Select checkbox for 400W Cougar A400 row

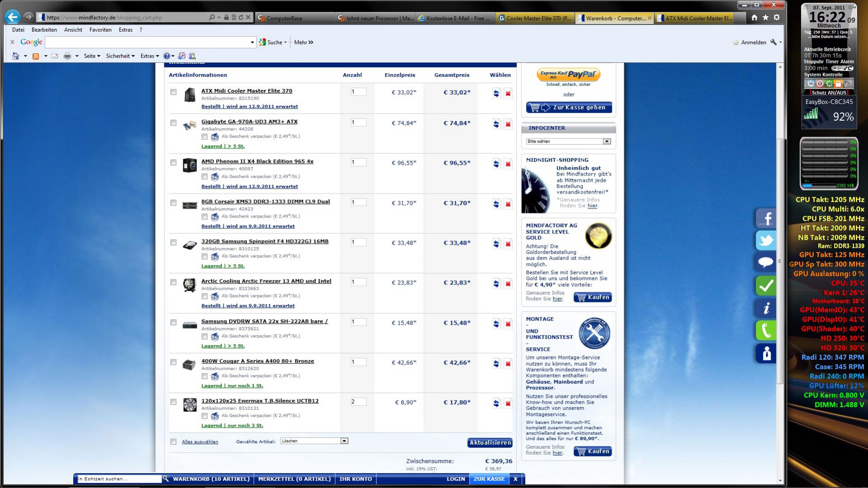tap(173, 362)
